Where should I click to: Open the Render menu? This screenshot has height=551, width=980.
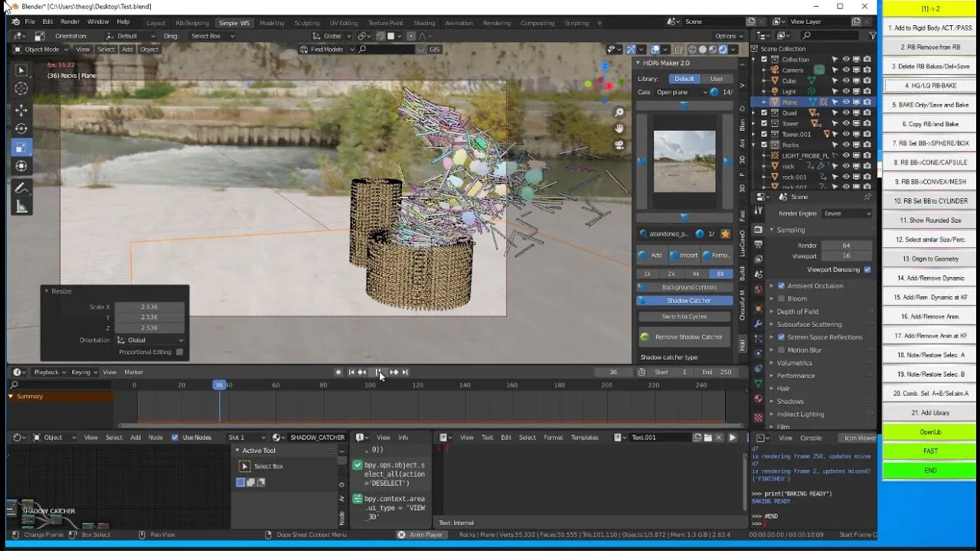[x=70, y=22]
